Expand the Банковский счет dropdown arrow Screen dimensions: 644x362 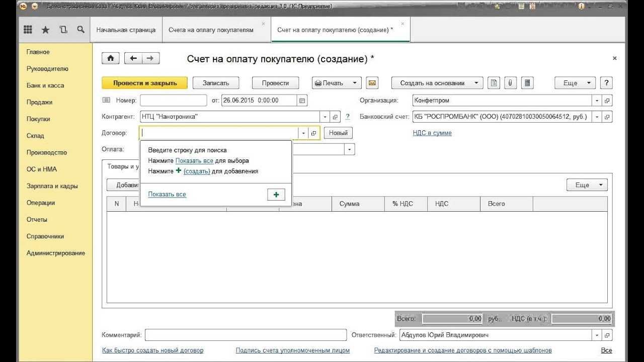[597, 117]
